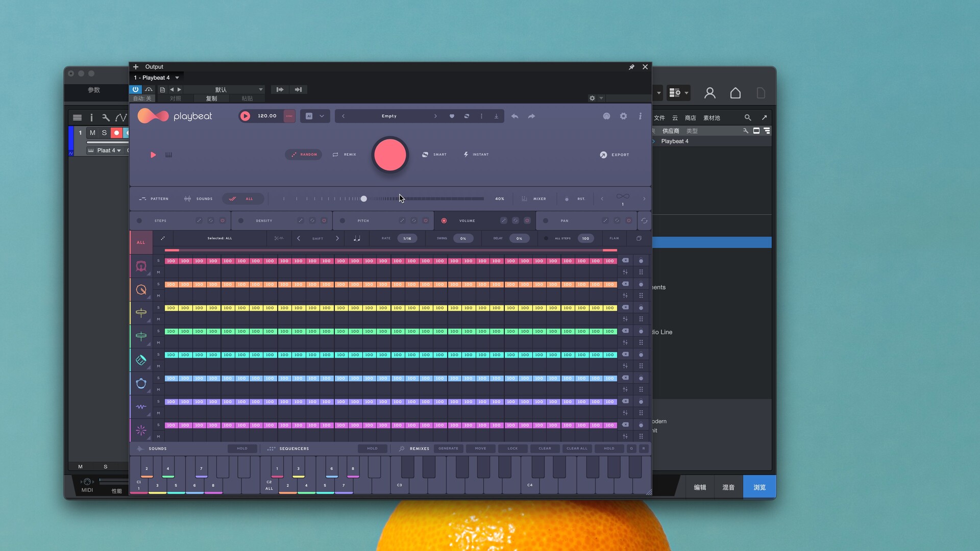The image size is (980, 551).
Task: Toggle HOLD for the Sounds keyboard section
Action: point(242,448)
